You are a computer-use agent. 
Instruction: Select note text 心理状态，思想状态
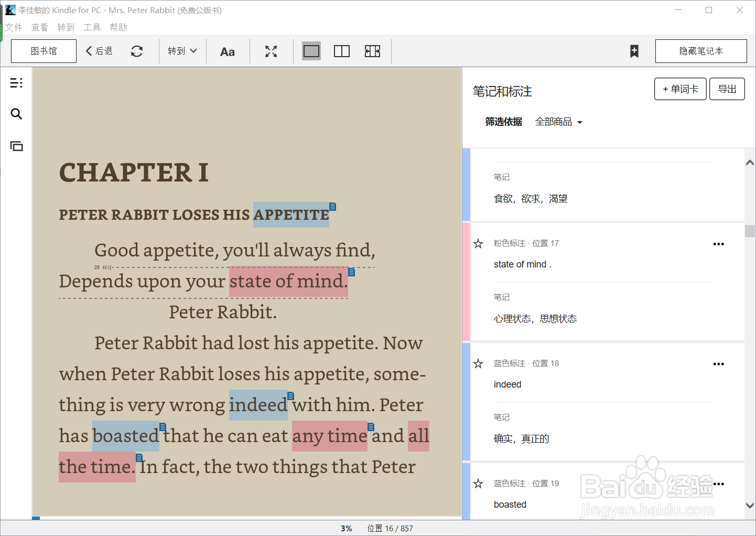(535, 319)
